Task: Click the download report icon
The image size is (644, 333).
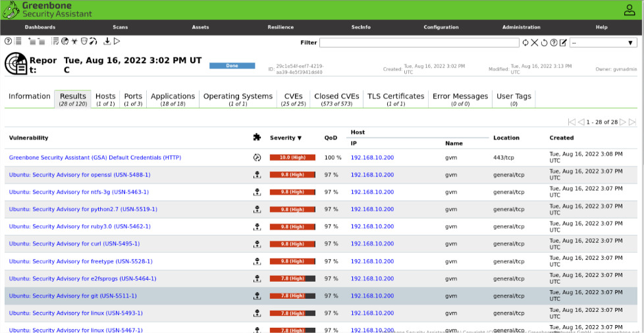Action: [x=107, y=41]
